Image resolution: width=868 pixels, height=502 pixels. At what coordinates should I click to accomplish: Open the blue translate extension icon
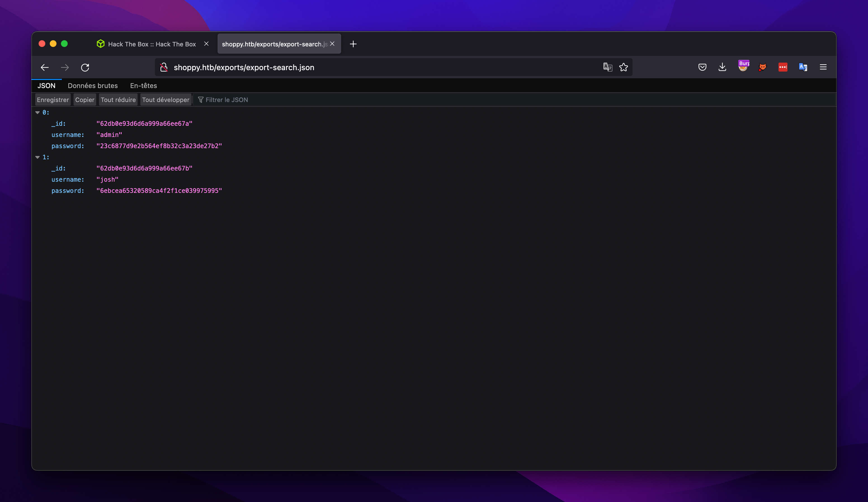point(803,67)
